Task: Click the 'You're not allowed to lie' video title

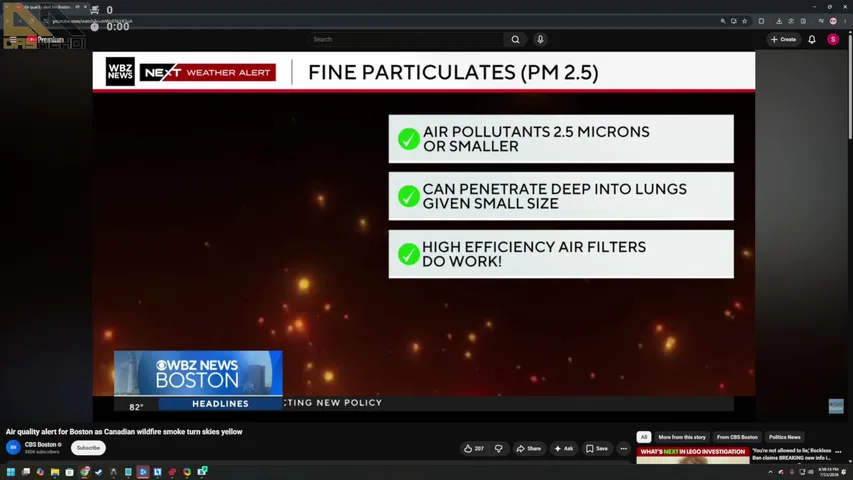Action: [792, 454]
